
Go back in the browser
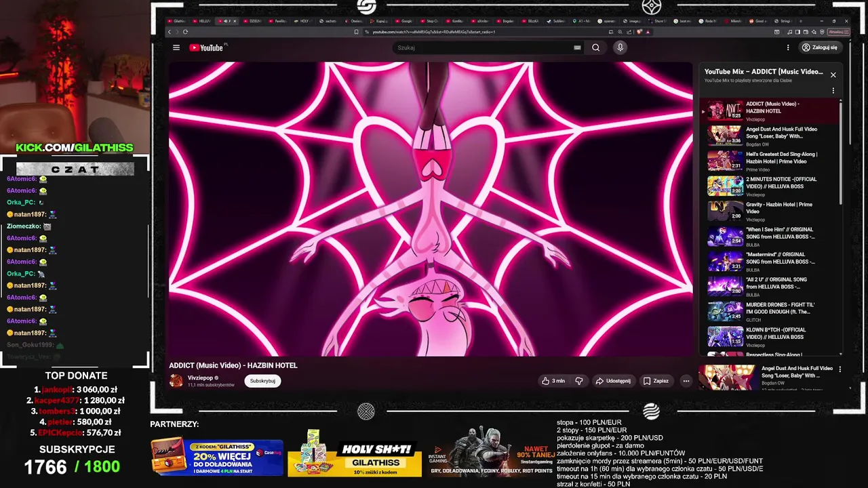point(171,32)
